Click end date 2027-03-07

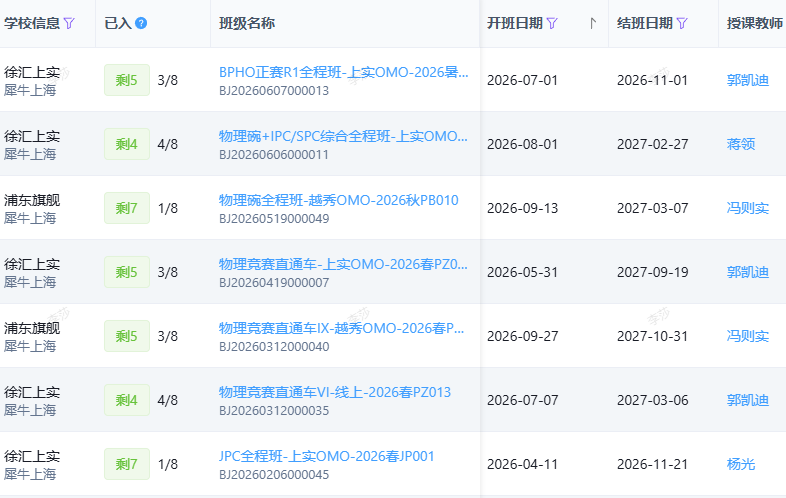click(653, 208)
